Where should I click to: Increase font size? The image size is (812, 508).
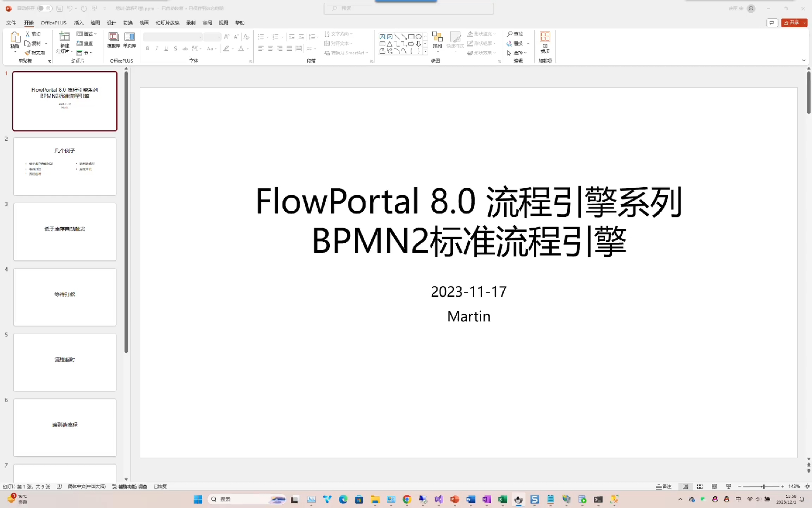coord(226,37)
